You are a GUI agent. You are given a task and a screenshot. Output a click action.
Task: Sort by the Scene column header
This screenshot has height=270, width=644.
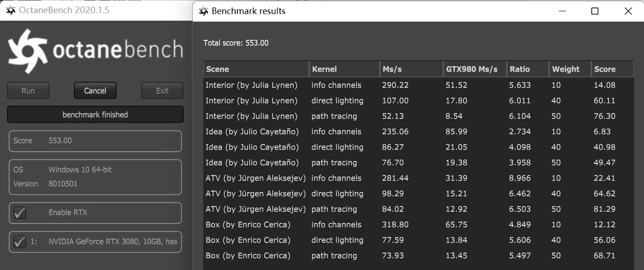tap(256, 69)
